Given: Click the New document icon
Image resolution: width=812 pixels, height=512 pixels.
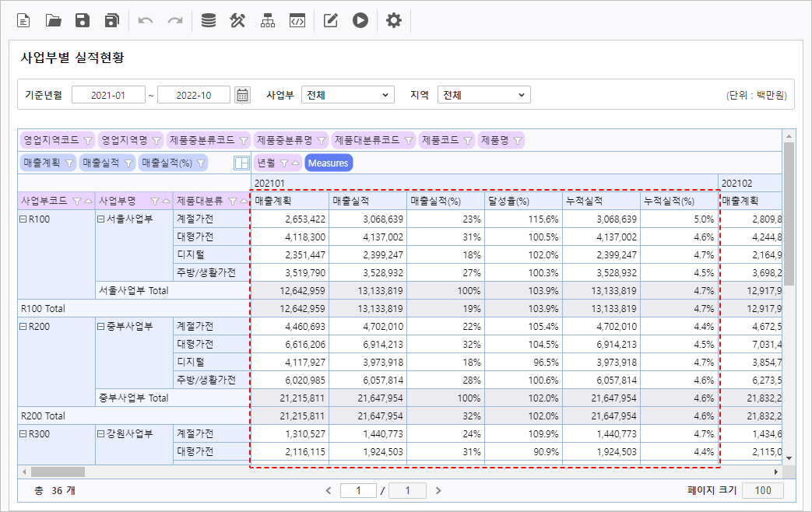Looking at the screenshot, I should (x=24, y=21).
